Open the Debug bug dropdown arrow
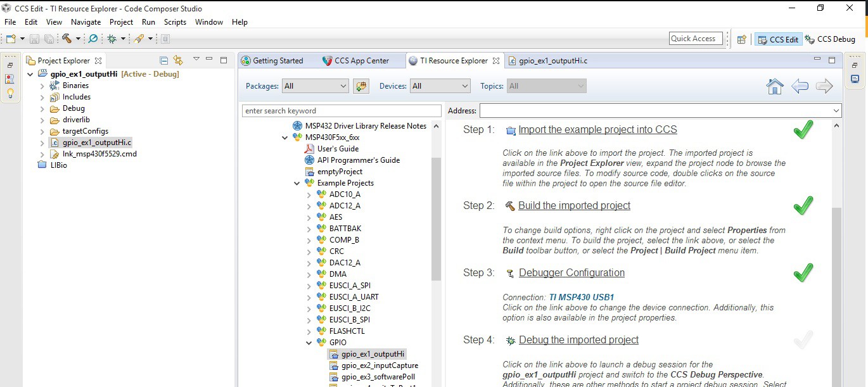The width and height of the screenshot is (868, 387). (123, 39)
